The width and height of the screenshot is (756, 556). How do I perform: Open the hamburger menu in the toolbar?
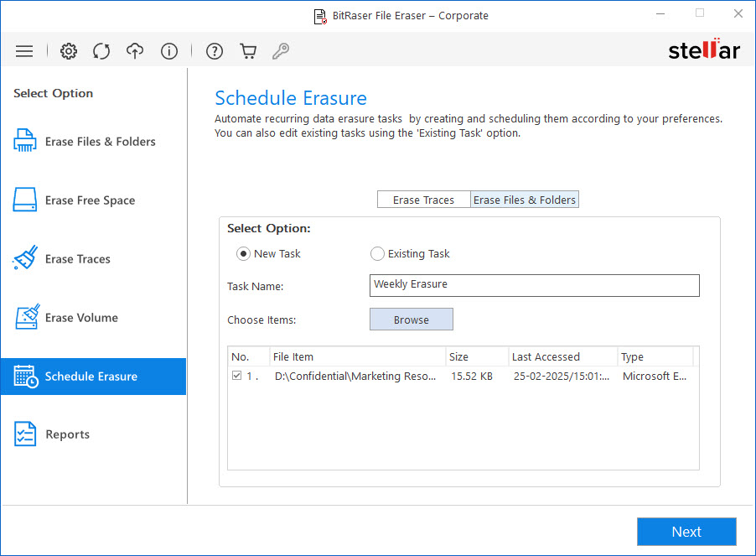(x=24, y=51)
